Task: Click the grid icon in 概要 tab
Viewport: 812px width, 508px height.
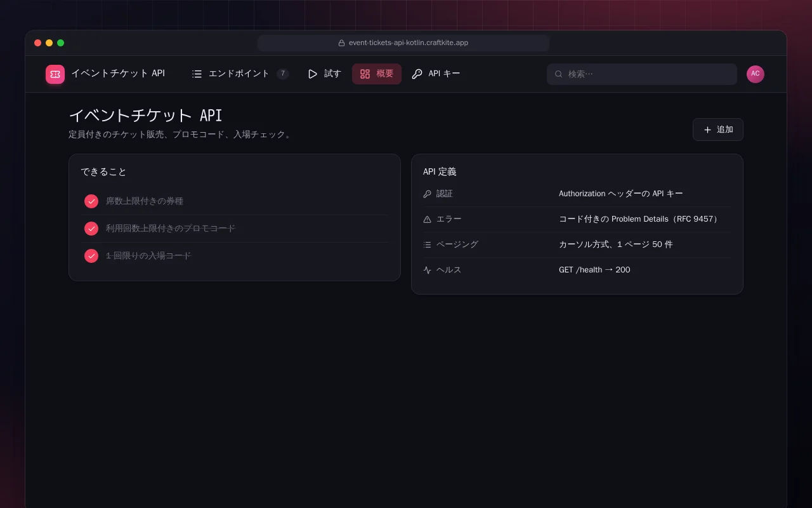Action: pos(365,74)
